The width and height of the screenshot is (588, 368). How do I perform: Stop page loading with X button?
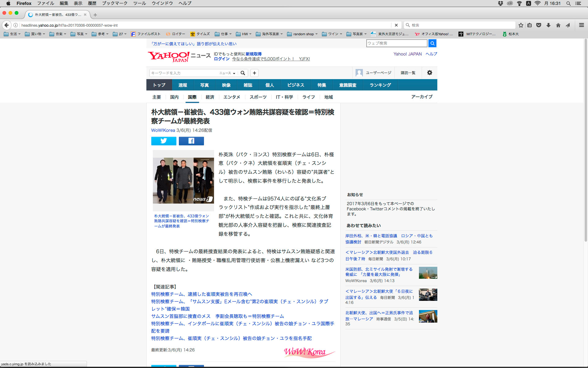coord(396,25)
